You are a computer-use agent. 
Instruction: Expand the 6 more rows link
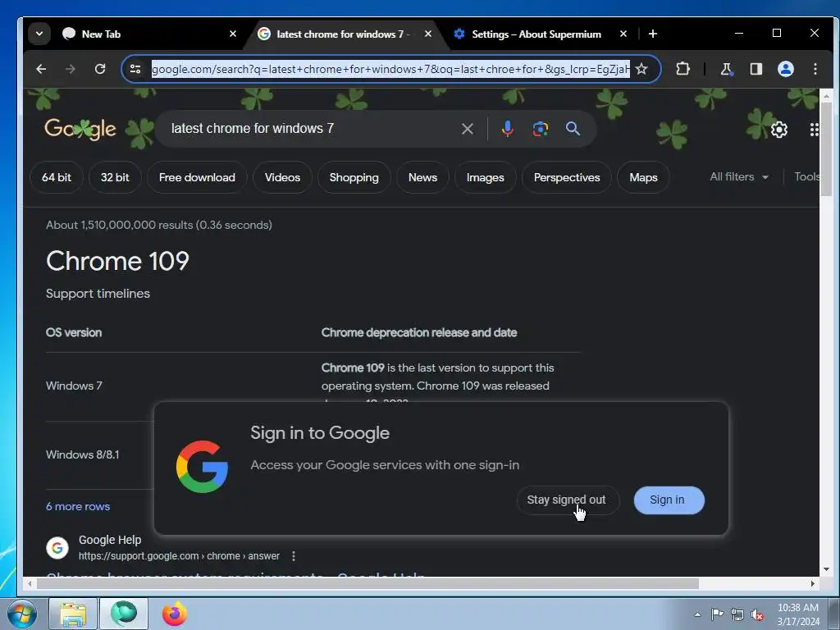78,506
